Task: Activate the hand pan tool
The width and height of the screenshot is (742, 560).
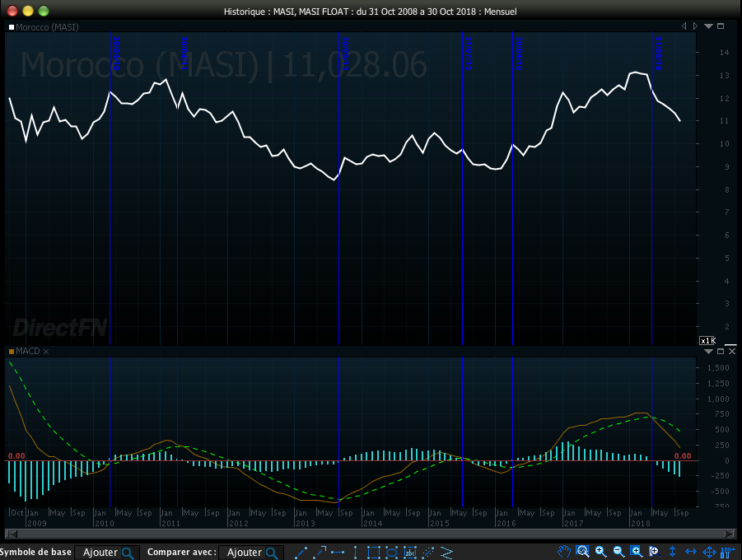Action: pyautogui.click(x=564, y=552)
